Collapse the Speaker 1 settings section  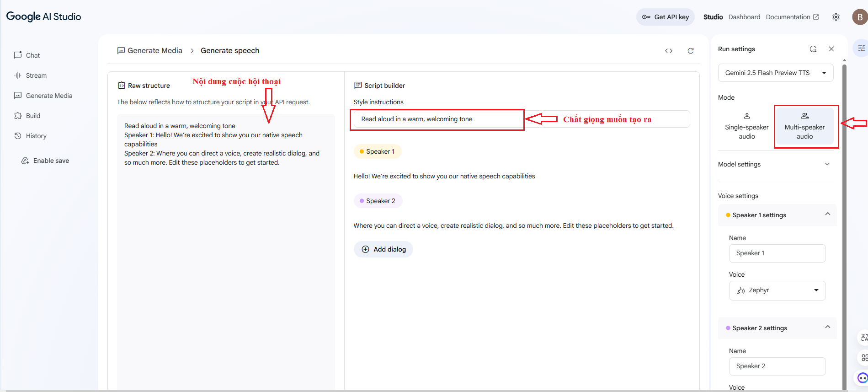827,214
